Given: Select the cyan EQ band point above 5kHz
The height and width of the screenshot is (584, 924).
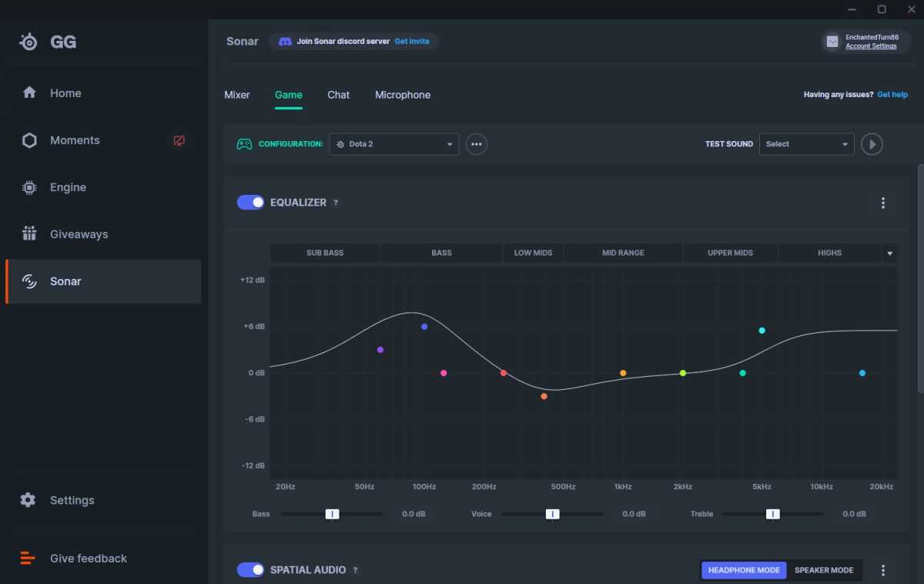Looking at the screenshot, I should pyautogui.click(x=762, y=331).
